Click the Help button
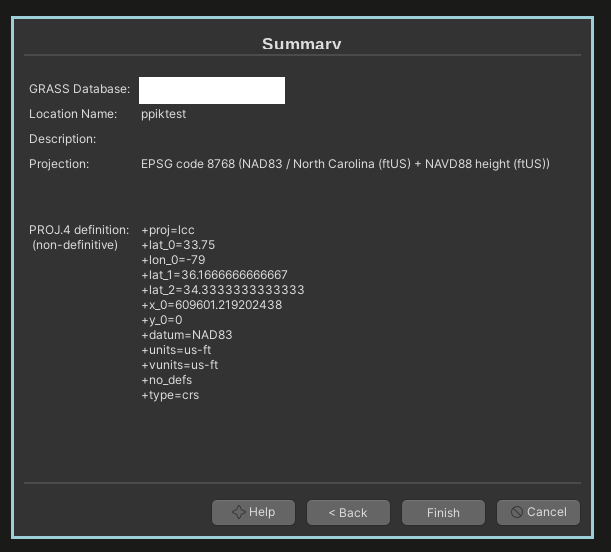 tap(253, 512)
